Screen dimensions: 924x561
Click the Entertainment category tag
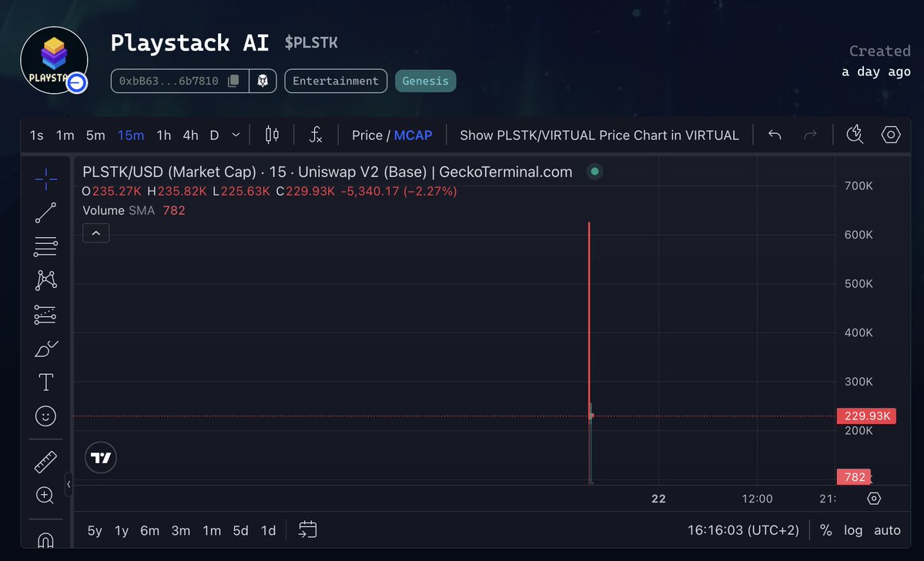[336, 81]
